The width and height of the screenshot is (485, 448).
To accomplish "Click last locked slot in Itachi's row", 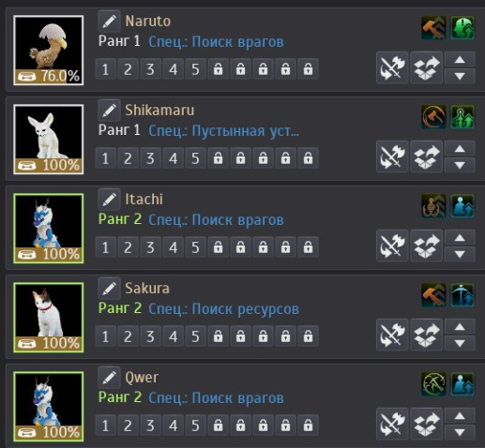I will [x=308, y=246].
